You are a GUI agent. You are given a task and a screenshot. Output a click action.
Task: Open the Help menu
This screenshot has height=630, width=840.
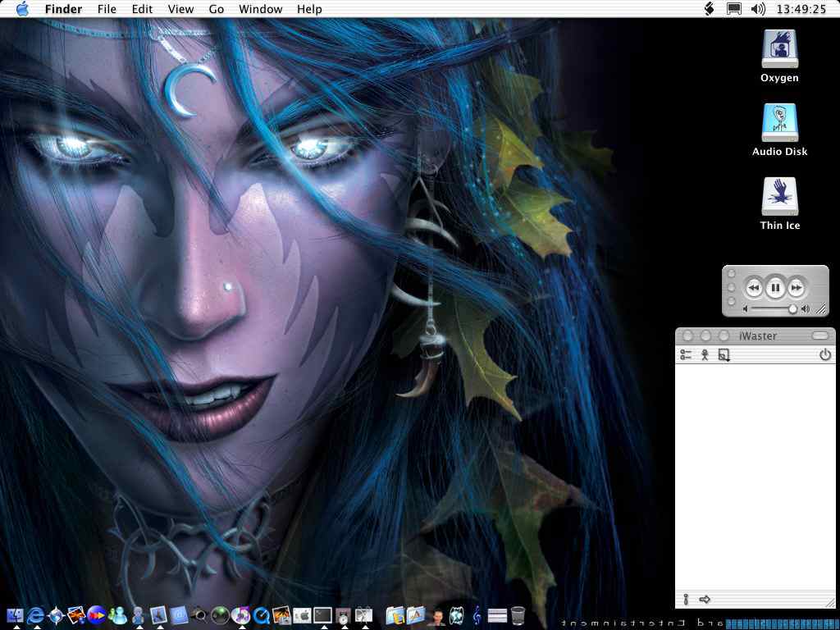[309, 9]
